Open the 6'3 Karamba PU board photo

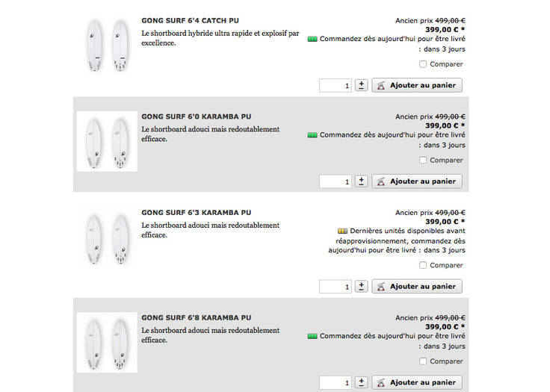(x=107, y=239)
